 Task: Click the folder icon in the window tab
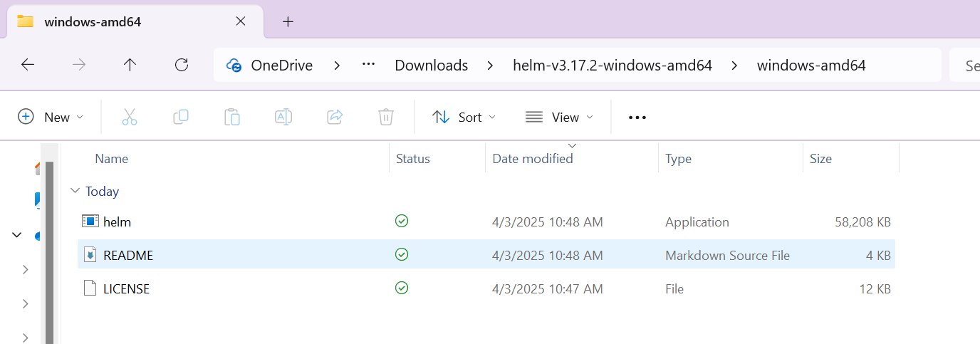[25, 21]
